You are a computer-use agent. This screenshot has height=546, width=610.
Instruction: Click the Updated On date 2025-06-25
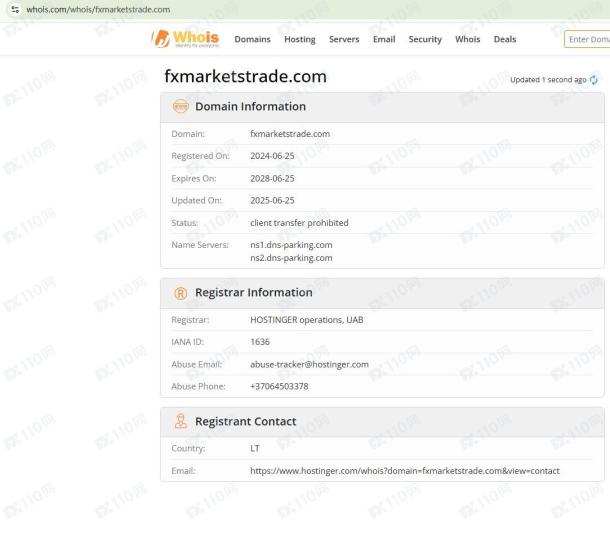point(272,200)
